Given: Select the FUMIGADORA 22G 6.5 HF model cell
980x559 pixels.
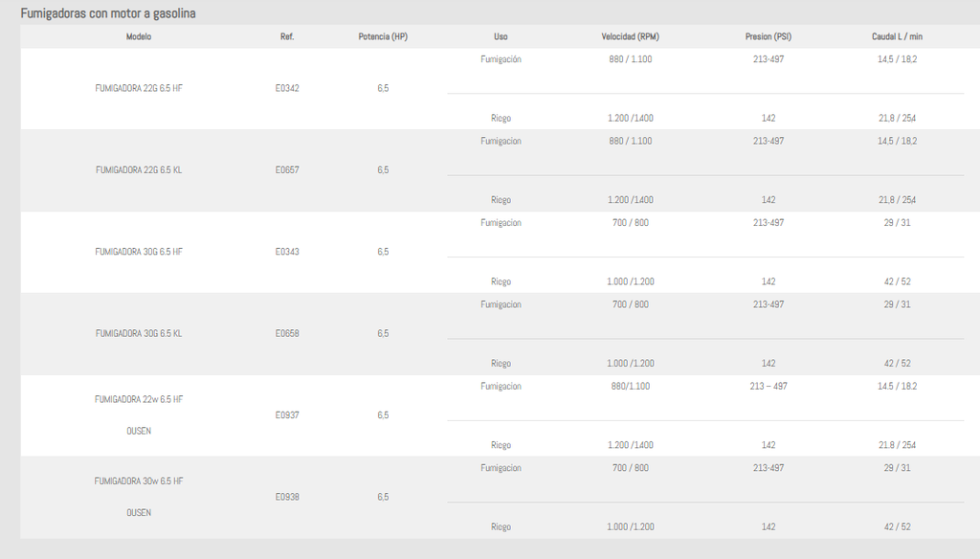Looking at the screenshot, I should (x=139, y=88).
